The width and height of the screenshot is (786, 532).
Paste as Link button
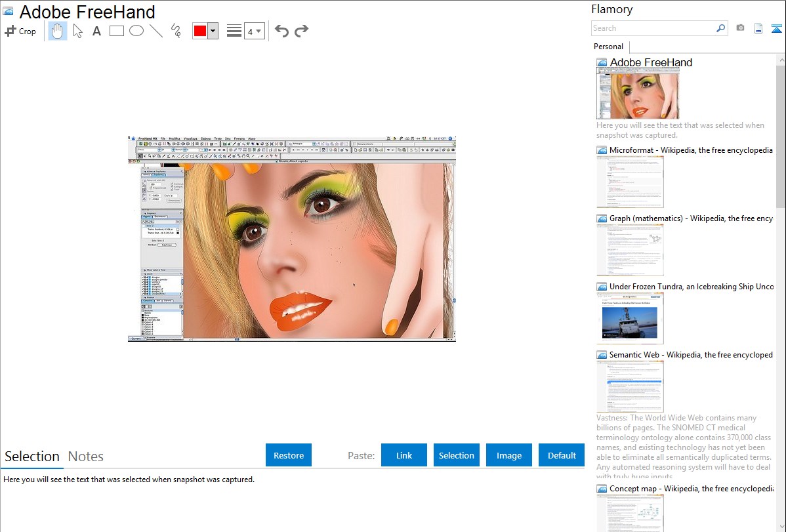(404, 455)
